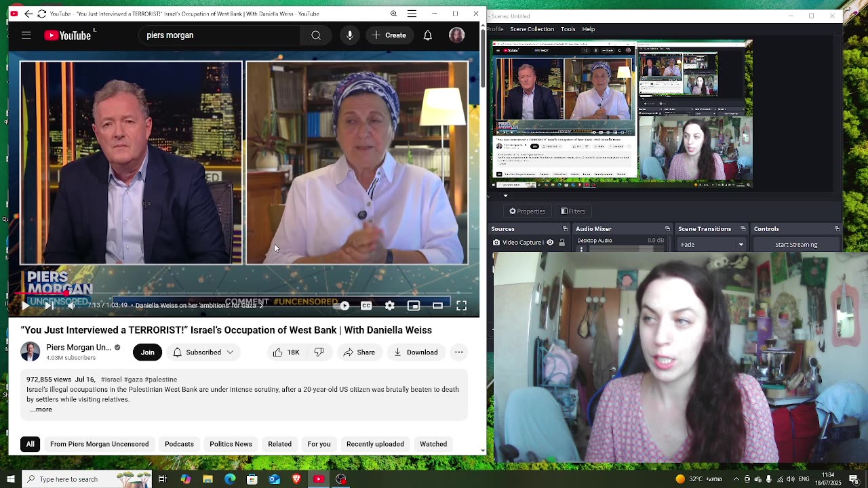Open YouTube notifications bell
The image size is (868, 488).
pyautogui.click(x=428, y=35)
